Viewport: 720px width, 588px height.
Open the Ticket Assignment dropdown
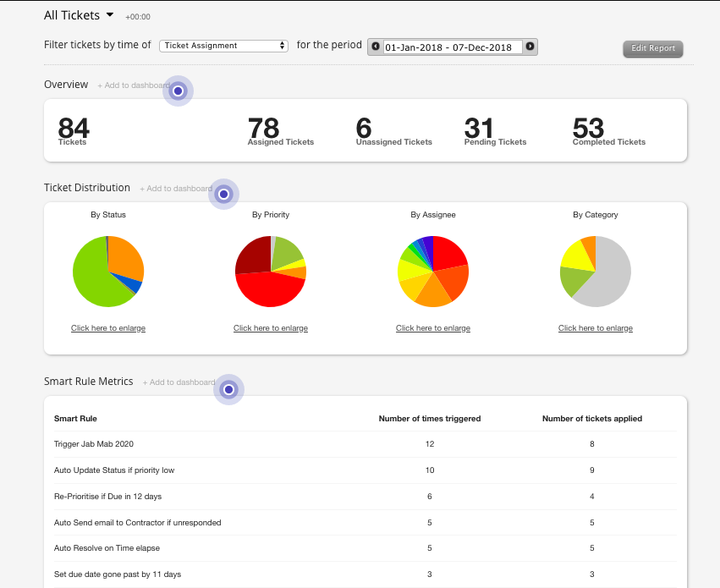coord(223,46)
